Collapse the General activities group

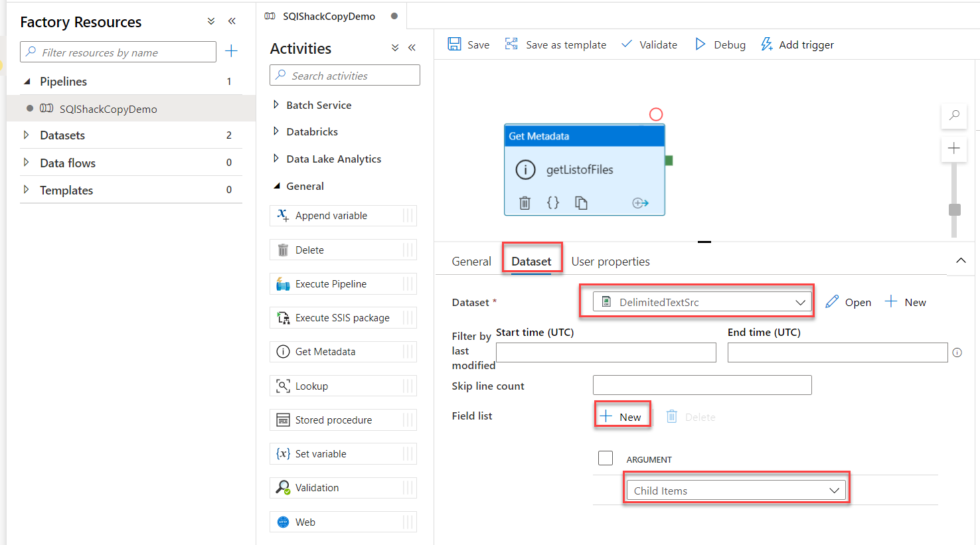277,187
